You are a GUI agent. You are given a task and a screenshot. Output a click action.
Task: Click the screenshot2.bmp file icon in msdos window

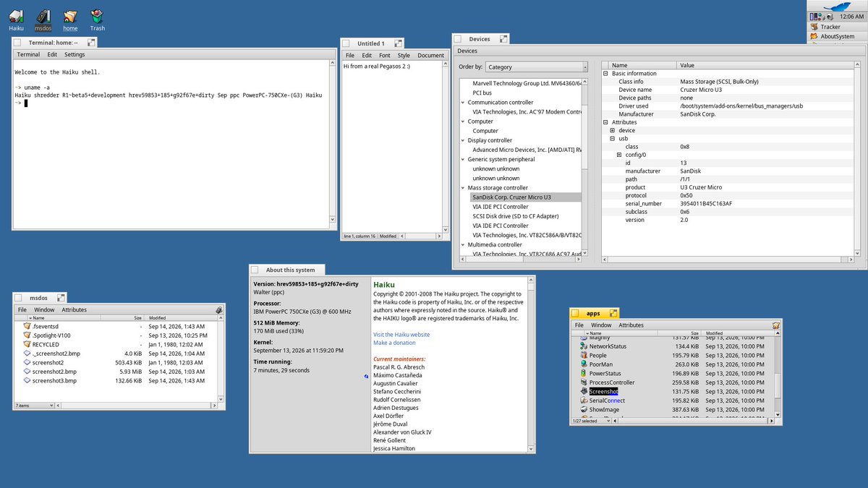click(x=27, y=372)
